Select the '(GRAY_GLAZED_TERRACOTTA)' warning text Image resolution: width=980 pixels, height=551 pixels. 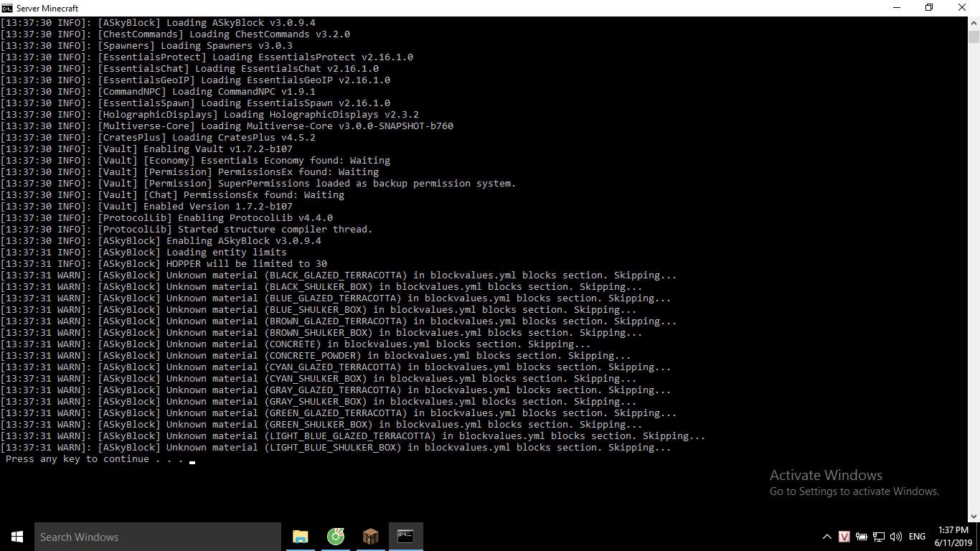pos(333,390)
